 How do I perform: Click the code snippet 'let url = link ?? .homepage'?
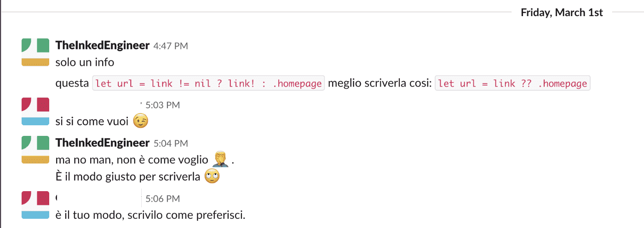click(512, 83)
